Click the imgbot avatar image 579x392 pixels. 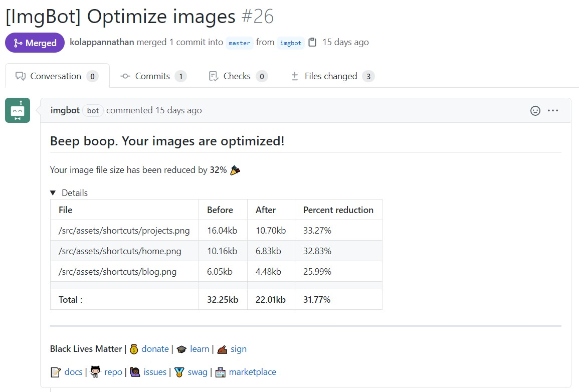tap(18, 110)
